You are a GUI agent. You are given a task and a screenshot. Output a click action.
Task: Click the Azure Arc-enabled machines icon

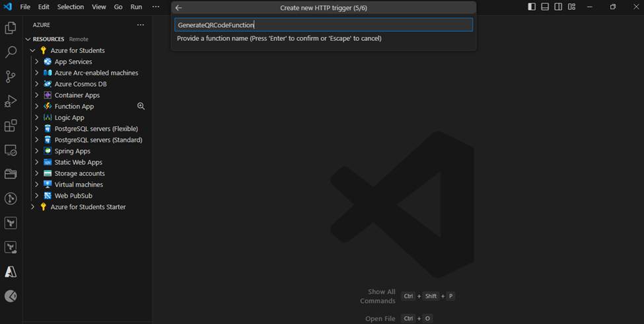[48, 73]
